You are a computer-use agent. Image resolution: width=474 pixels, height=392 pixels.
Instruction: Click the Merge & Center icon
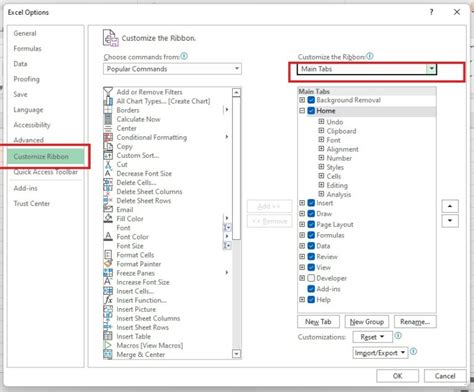108,354
